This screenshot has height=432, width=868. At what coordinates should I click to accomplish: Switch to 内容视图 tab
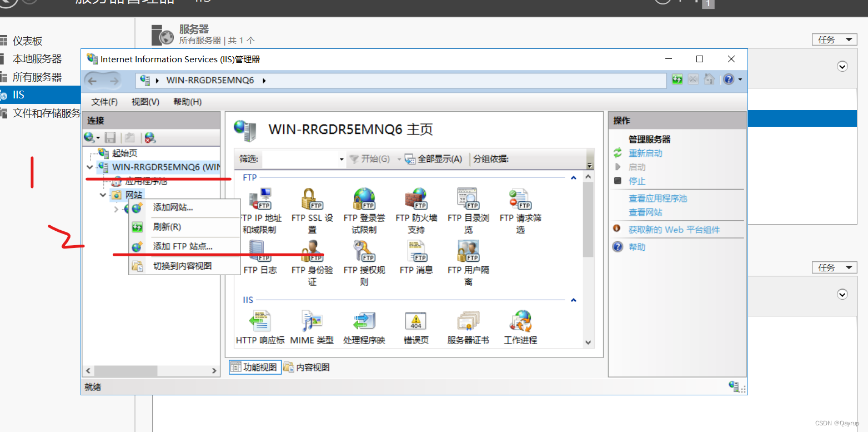307,367
